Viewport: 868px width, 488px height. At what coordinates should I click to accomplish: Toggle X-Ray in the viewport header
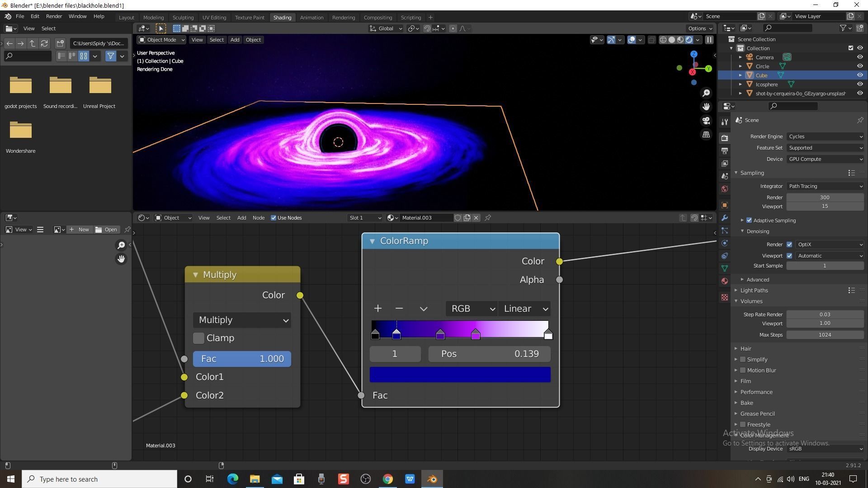tap(651, 40)
